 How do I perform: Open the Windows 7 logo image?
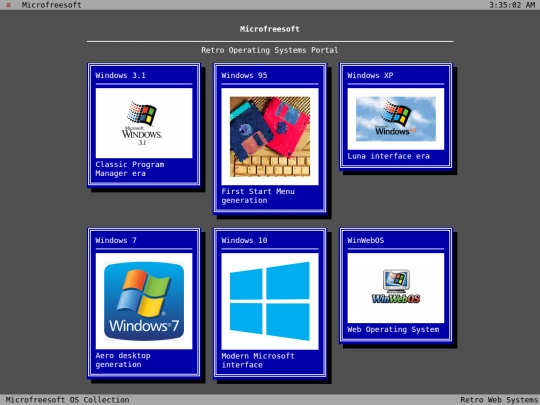[x=144, y=301]
